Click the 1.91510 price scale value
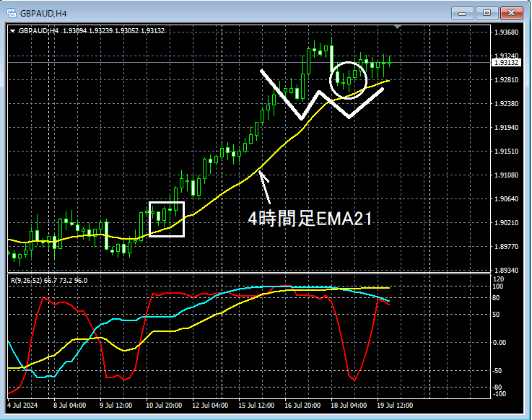 click(506, 152)
